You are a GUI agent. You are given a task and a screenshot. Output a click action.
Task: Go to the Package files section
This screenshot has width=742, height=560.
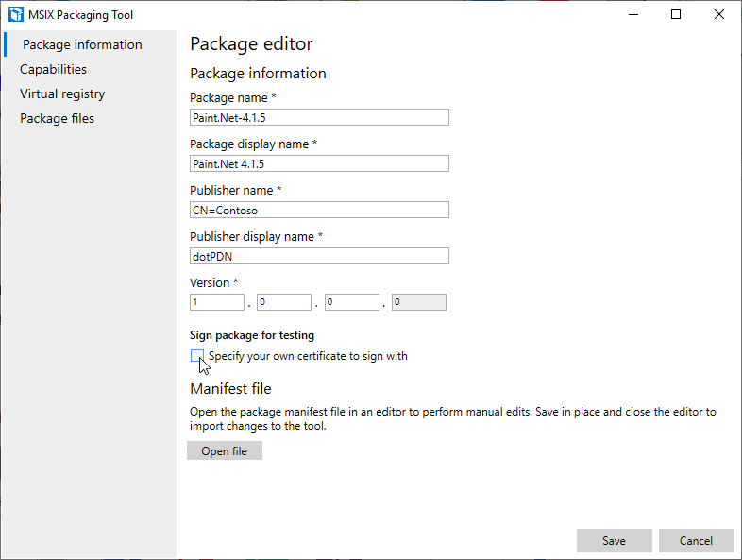tap(58, 118)
